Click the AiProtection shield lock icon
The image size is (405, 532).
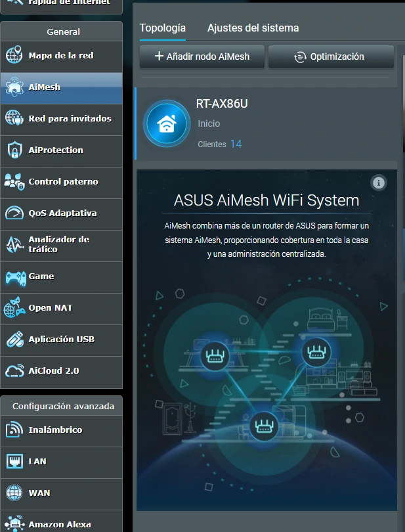pos(14,150)
